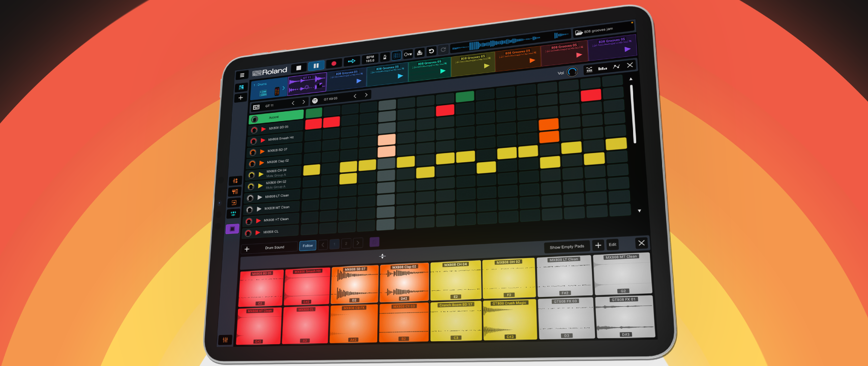Start recording with the red record button
This screenshot has width=868, height=366.
pyautogui.click(x=334, y=64)
